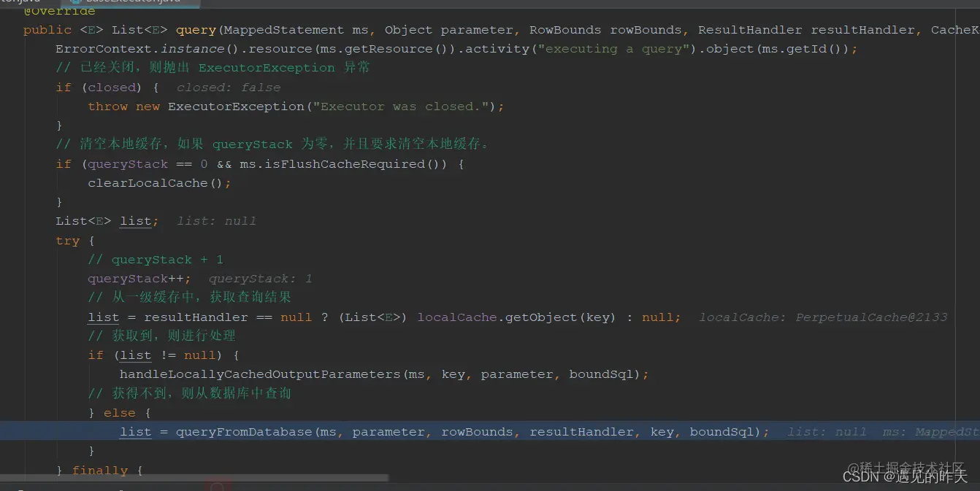Click the 'finally' keyword

point(100,471)
